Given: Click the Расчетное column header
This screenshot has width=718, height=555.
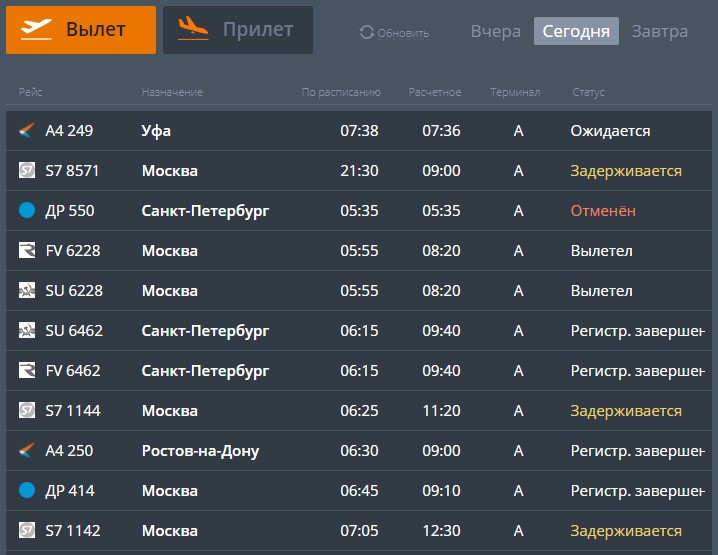Looking at the screenshot, I should (x=435, y=92).
